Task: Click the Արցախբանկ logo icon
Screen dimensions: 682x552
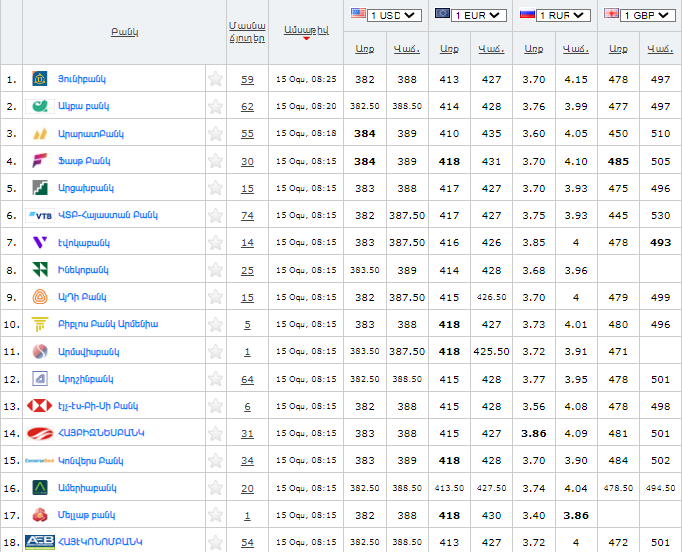Action: 40,188
